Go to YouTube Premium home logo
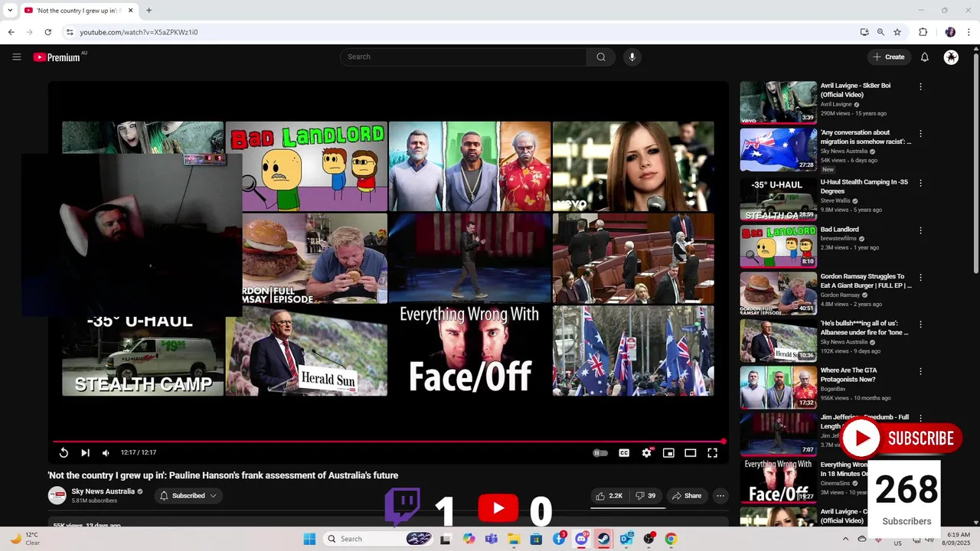This screenshot has width=980, height=551. (x=57, y=57)
